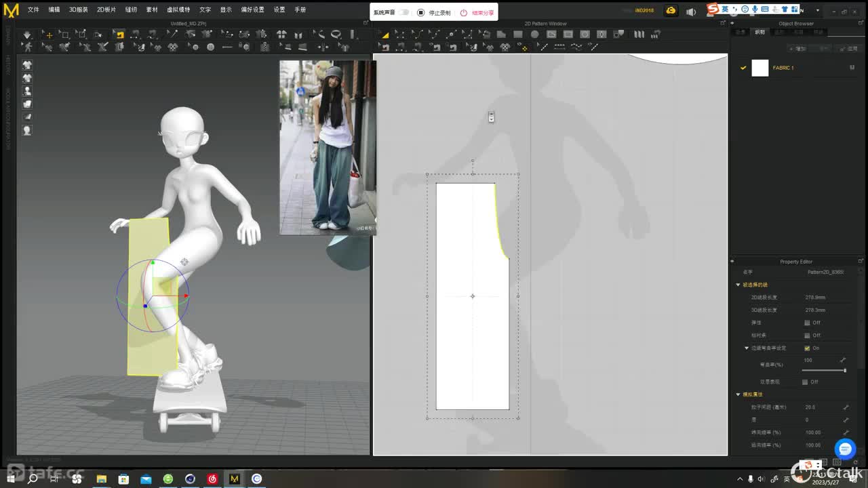Open the 2D板片 menu

tap(106, 10)
